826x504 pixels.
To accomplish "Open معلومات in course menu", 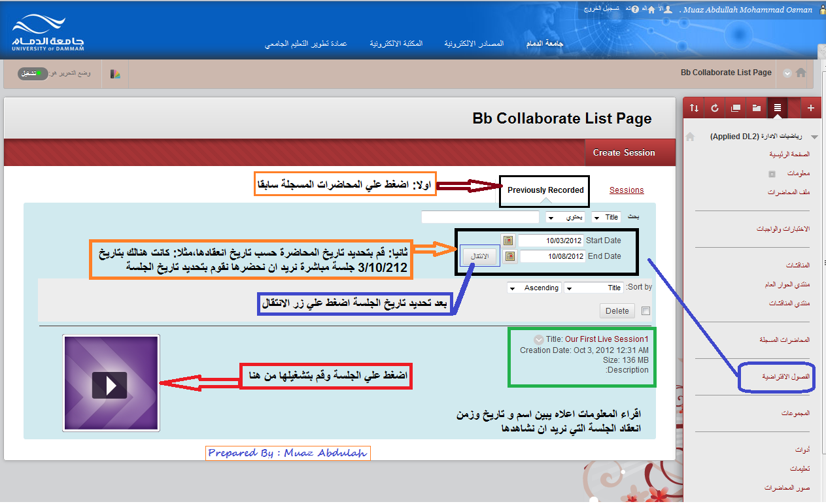I will [799, 174].
